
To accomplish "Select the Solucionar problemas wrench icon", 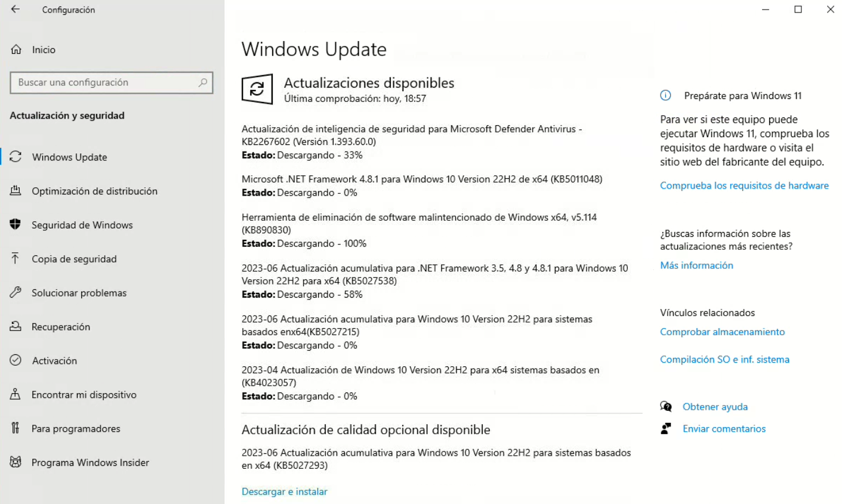I will point(16,293).
